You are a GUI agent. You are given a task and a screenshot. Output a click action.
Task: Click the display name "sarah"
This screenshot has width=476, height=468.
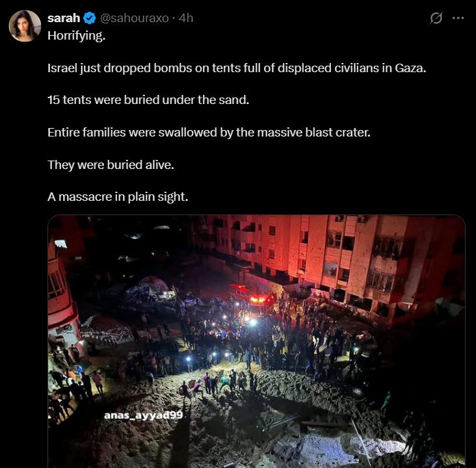pos(64,18)
